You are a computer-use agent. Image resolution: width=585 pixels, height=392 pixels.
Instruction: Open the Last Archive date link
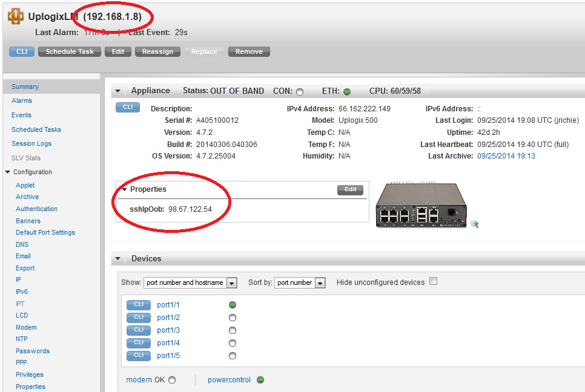[506, 156]
